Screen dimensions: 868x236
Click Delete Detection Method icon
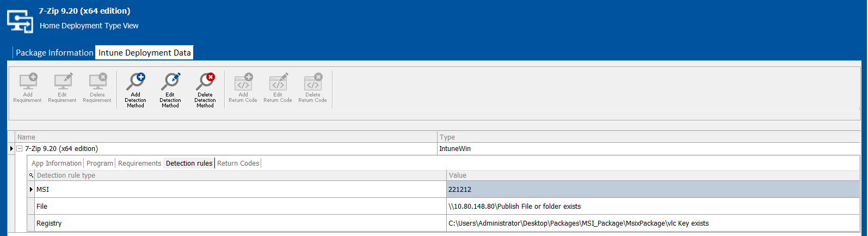pos(205,82)
